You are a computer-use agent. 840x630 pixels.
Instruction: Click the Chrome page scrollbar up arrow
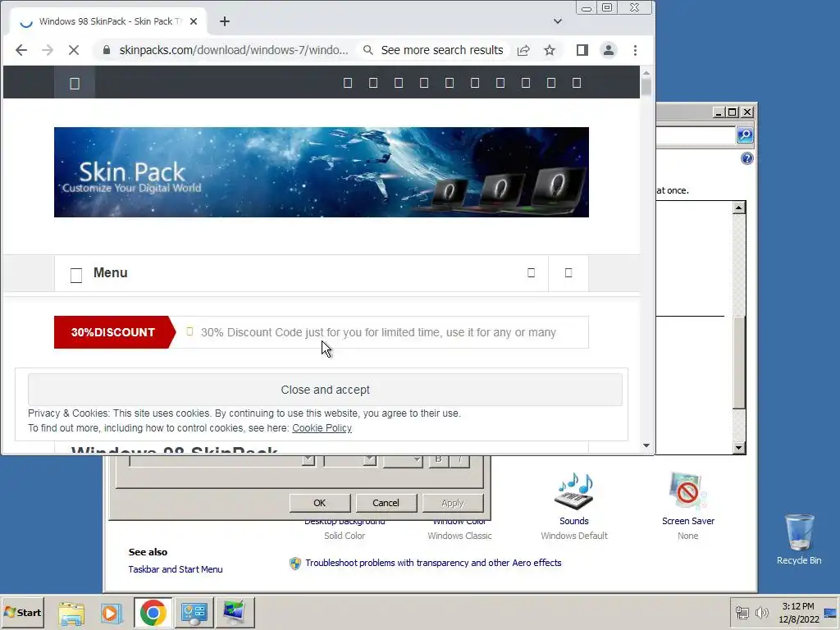coord(646,72)
